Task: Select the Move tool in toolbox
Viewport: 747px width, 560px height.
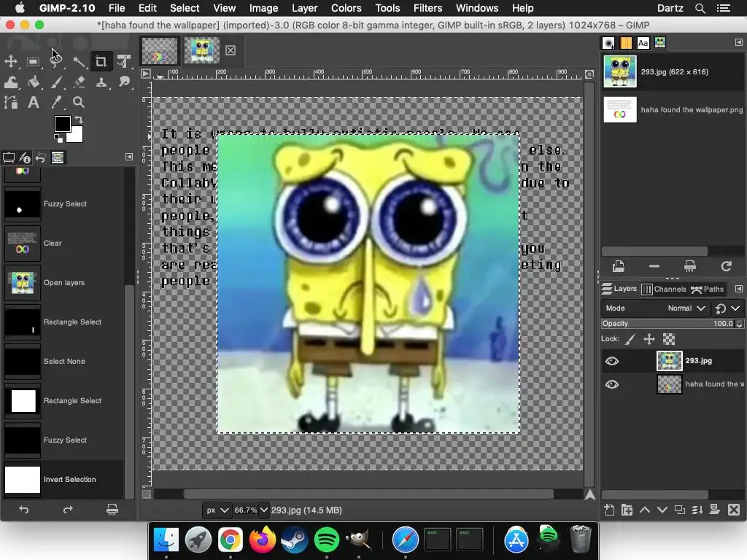Action: coord(10,61)
